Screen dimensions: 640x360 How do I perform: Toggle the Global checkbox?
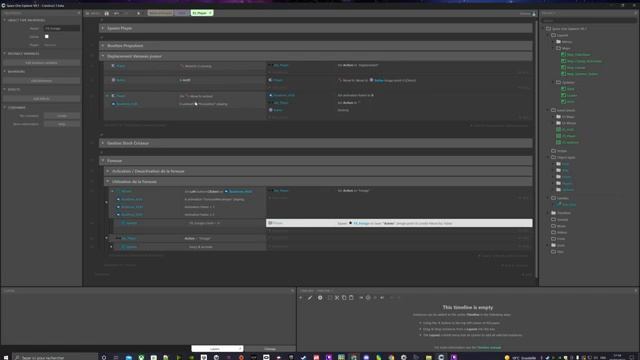pyautogui.click(x=47, y=37)
